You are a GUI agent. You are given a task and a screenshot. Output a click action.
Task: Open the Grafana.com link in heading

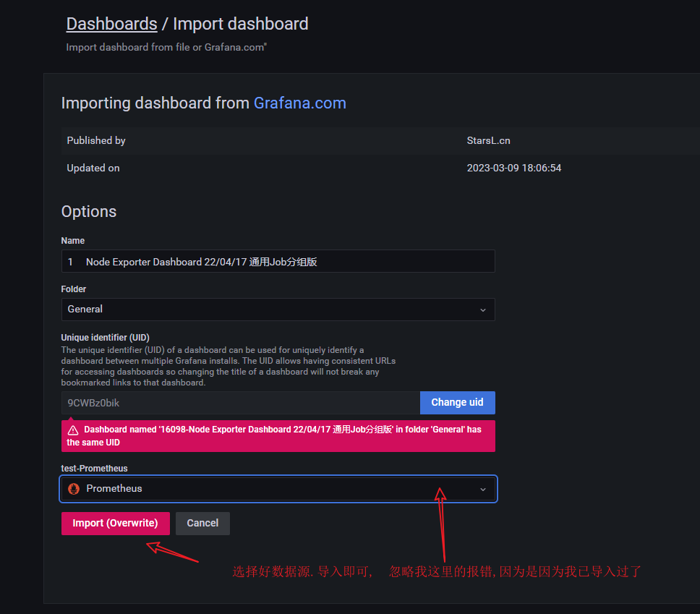(x=299, y=103)
